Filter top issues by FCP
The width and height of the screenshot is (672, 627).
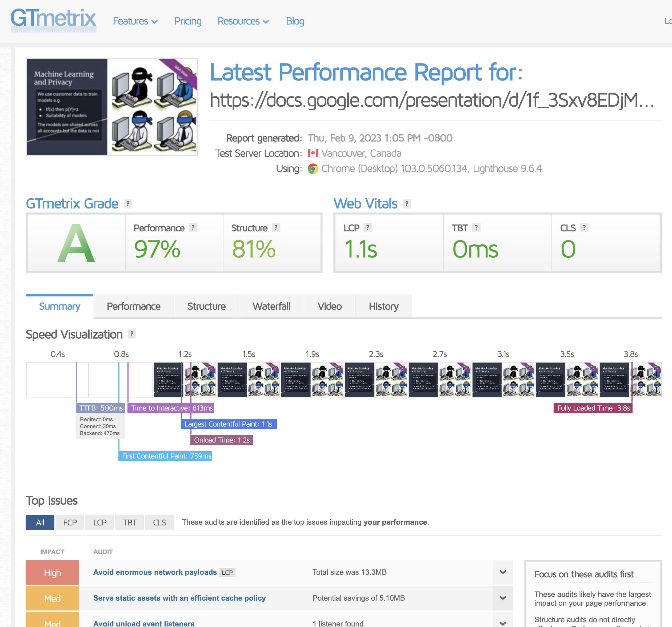point(70,522)
